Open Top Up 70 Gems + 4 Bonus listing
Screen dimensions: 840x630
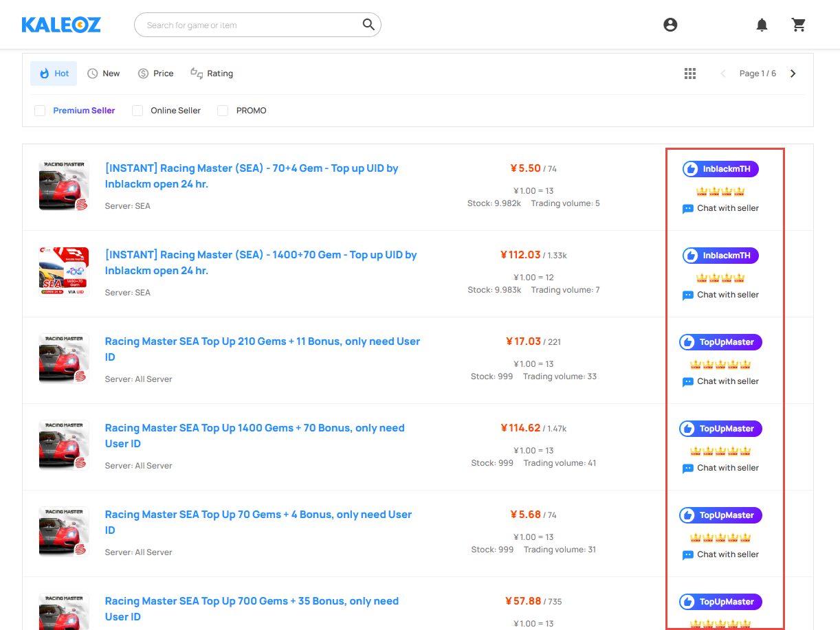(x=258, y=522)
